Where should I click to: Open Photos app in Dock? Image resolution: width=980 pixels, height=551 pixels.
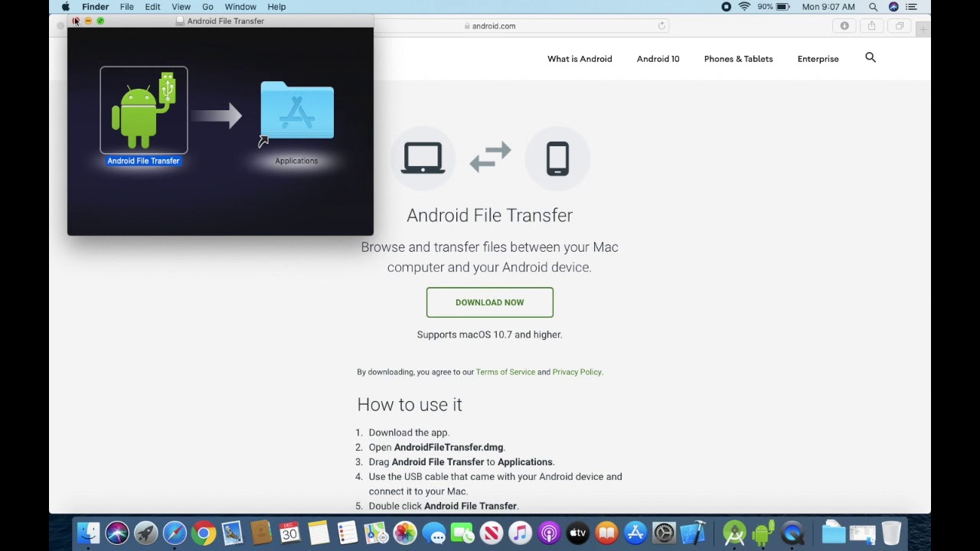[x=405, y=533]
